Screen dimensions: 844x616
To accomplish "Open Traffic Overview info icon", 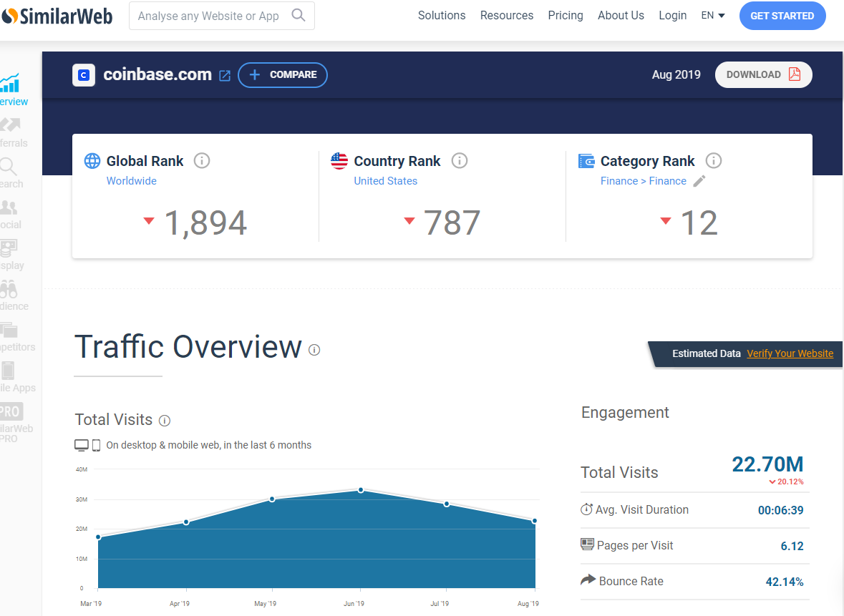I will pyautogui.click(x=314, y=351).
